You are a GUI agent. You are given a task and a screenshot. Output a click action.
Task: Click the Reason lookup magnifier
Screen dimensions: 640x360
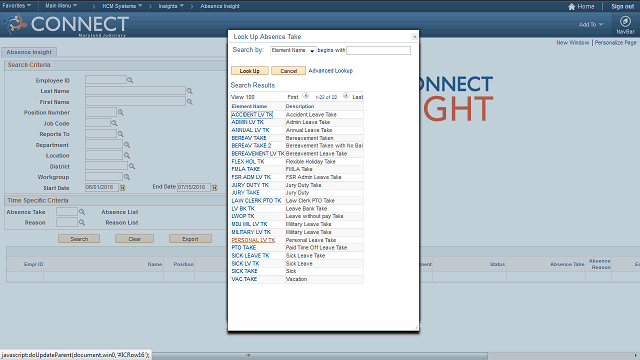coord(82,222)
